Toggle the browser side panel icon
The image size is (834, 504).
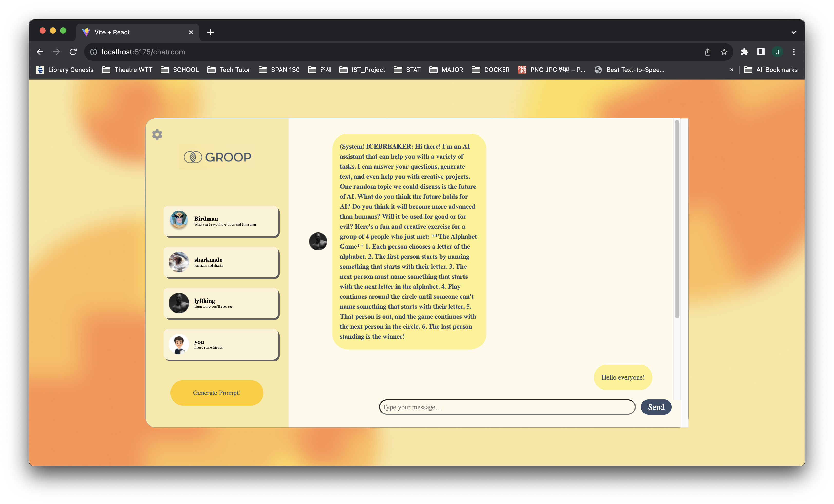tap(761, 52)
